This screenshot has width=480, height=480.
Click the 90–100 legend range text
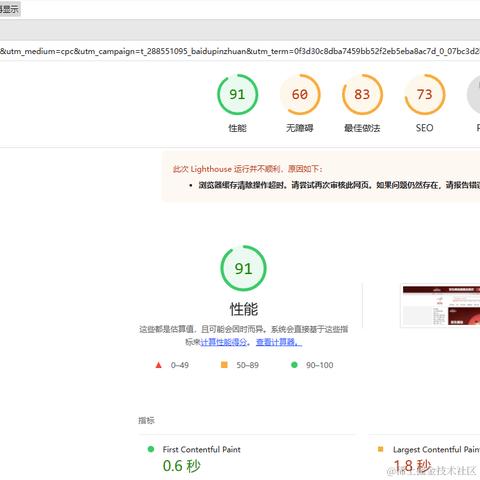320,365
